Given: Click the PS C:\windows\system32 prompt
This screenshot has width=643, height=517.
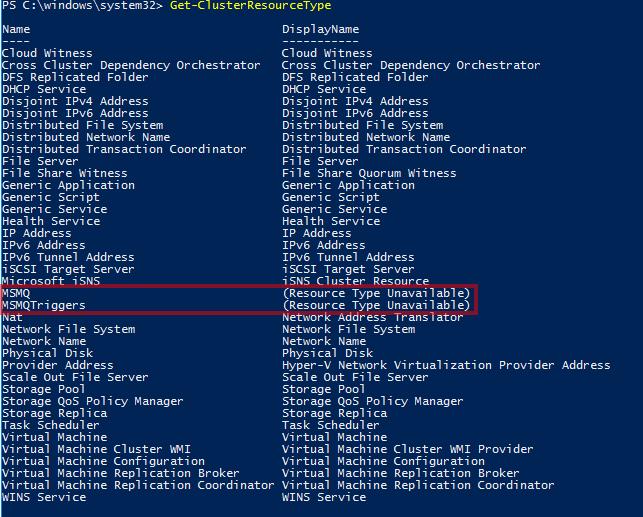Looking at the screenshot, I should point(82,6).
